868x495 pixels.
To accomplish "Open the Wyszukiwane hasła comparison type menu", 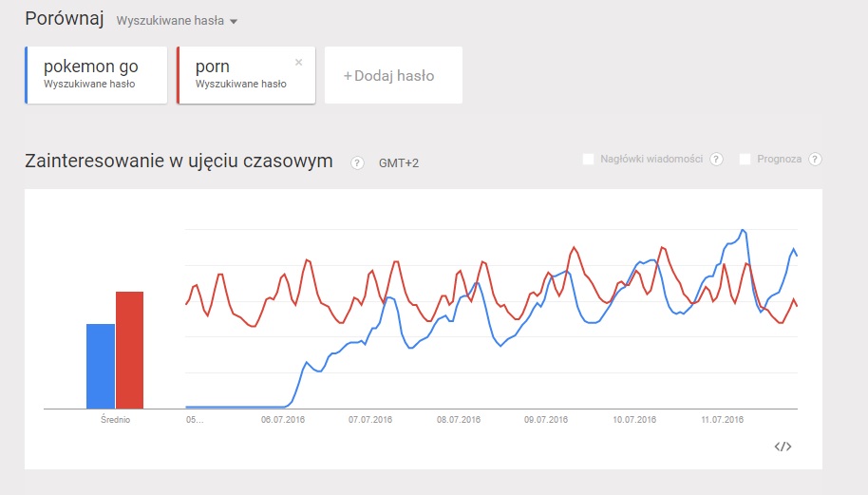I will (x=177, y=21).
